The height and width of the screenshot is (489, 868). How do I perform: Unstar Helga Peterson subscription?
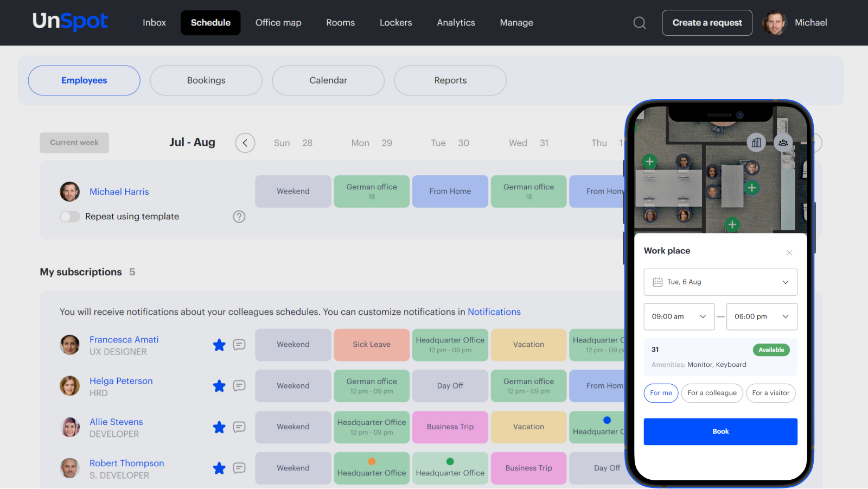[219, 386]
